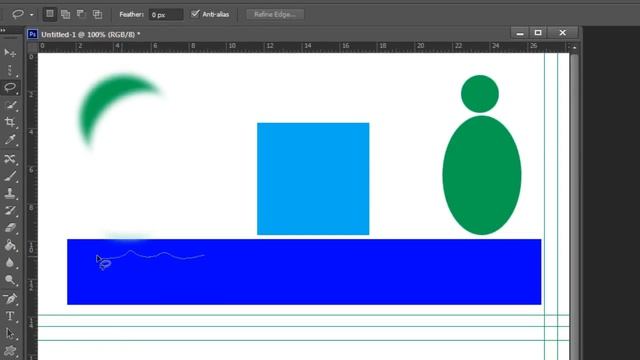Toggle the Anti-alias checkbox
The width and height of the screenshot is (640, 360).
[195, 14]
